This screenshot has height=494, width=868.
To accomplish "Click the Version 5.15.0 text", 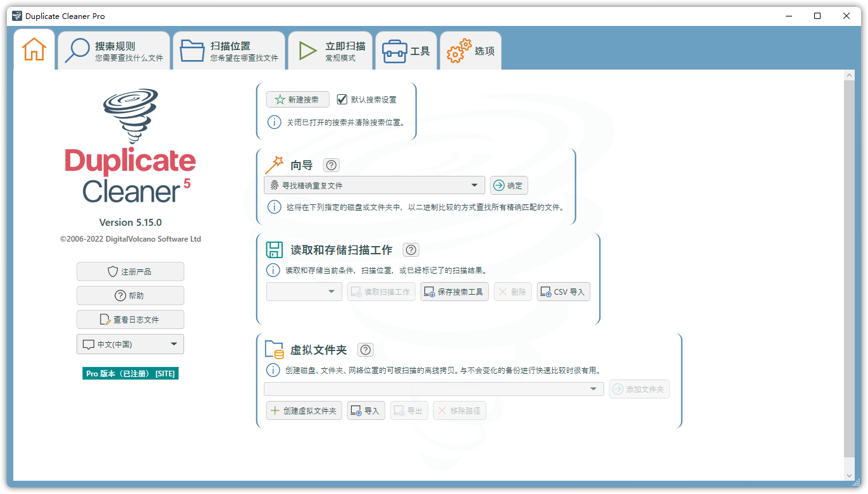I will click(x=130, y=223).
